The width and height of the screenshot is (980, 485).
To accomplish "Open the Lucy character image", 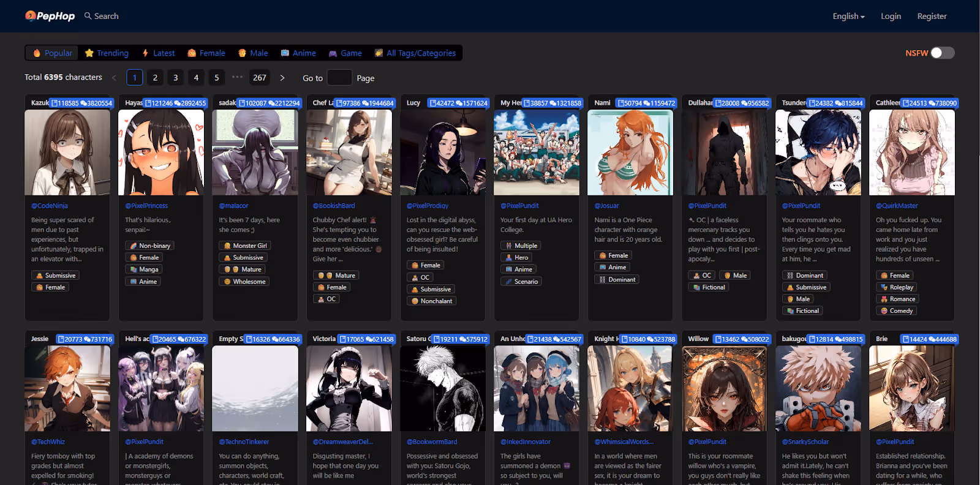I will (x=443, y=152).
